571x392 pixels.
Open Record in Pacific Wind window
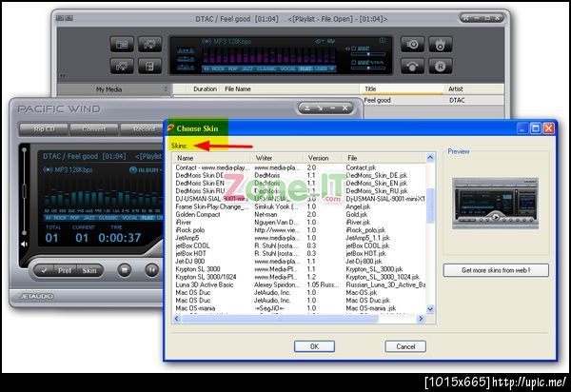144,128
